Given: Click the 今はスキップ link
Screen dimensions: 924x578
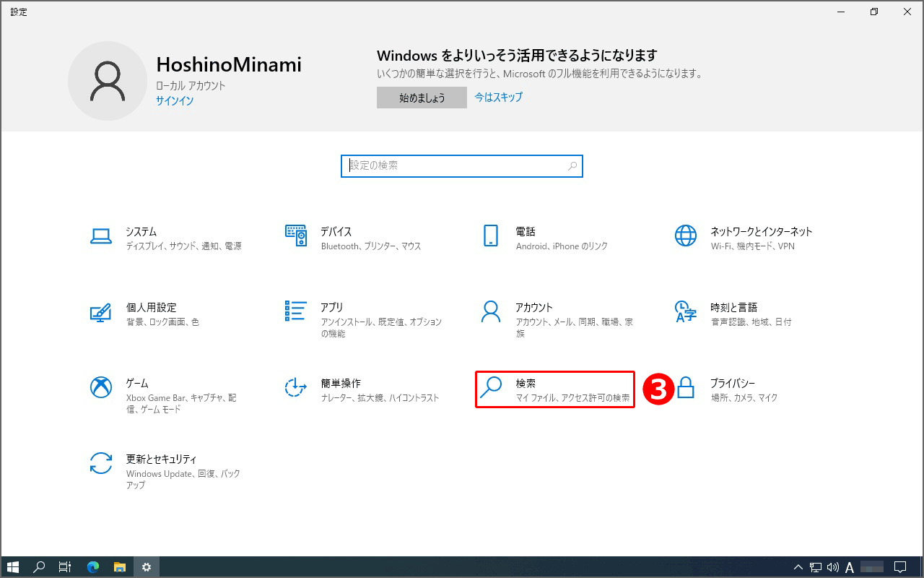Looking at the screenshot, I should [x=499, y=97].
